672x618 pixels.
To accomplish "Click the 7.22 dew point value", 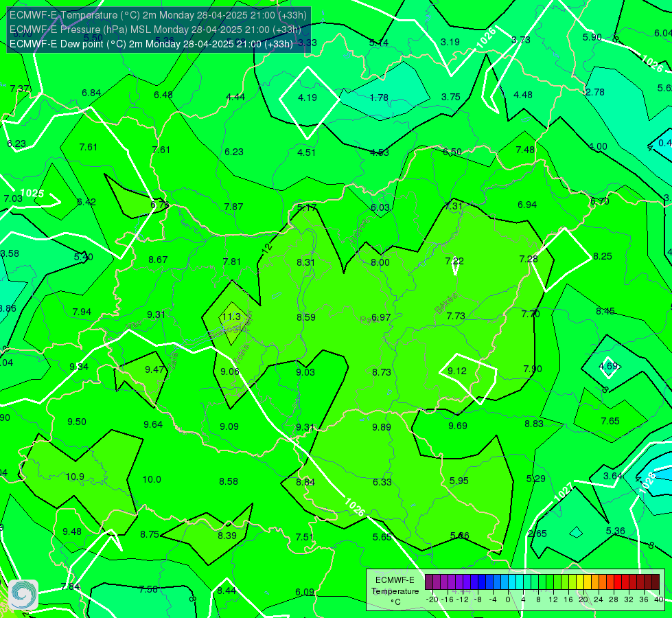I will 454,261.
